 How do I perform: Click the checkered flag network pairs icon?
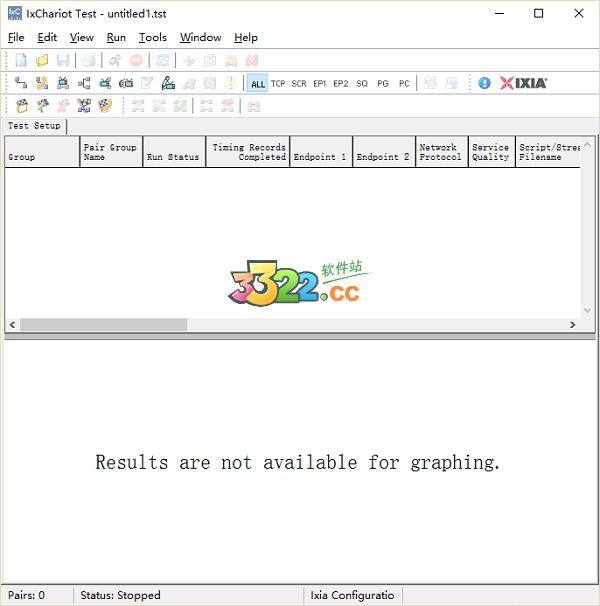(x=84, y=106)
